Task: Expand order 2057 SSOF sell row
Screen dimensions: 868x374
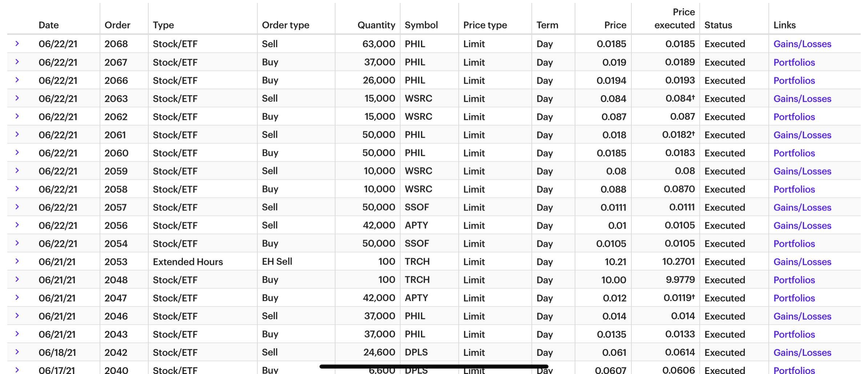Action: (17, 207)
